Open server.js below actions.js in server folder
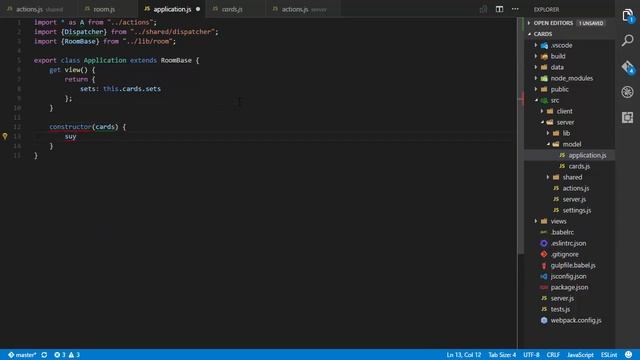The height and width of the screenshot is (360, 640). 574,200
